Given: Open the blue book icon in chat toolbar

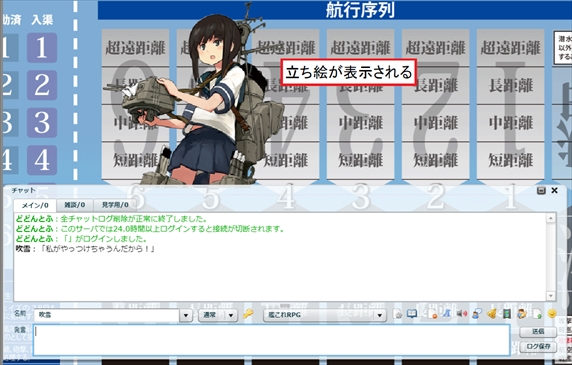Looking at the screenshot, I should [x=412, y=314].
